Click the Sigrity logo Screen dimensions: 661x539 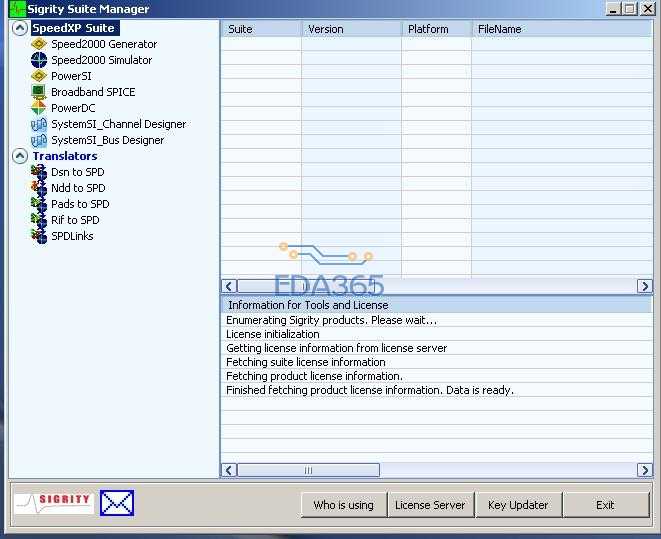click(x=54, y=503)
